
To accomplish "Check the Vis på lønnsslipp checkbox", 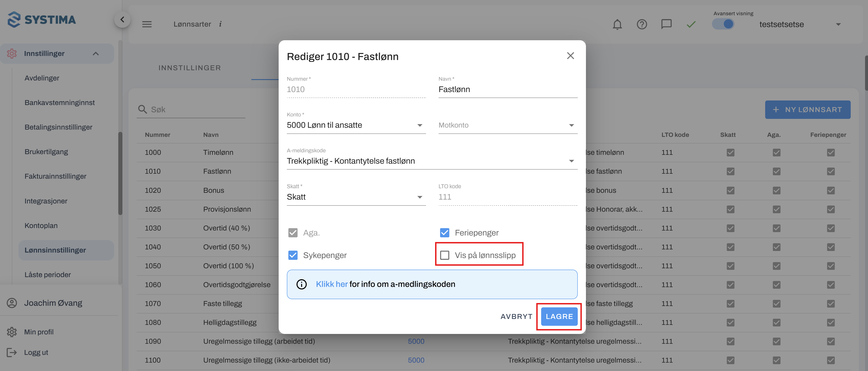I will (444, 255).
